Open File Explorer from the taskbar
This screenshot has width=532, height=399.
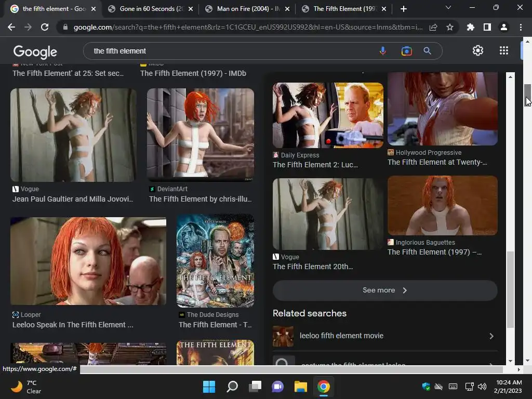coord(301,387)
